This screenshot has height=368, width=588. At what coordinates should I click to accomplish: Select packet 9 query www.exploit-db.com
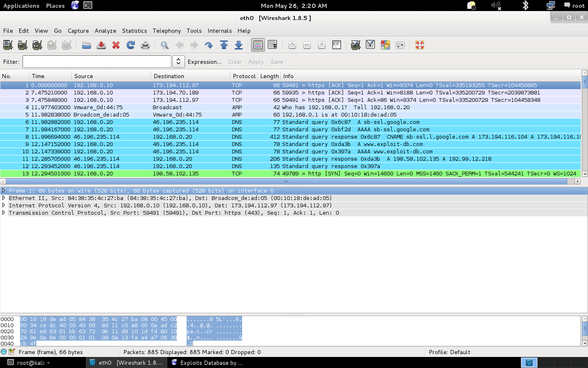point(290,144)
